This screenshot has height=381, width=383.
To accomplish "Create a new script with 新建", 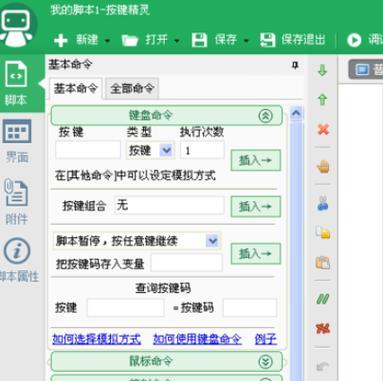I will click(76, 40).
